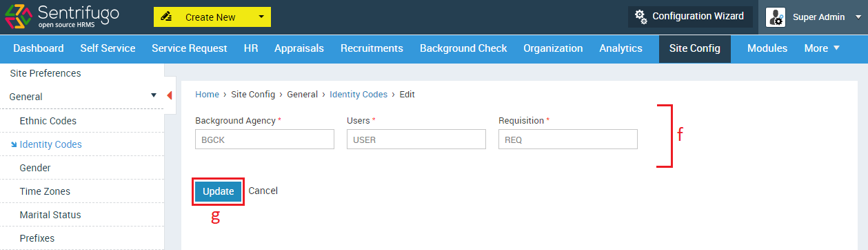Screen dimensions: 868x250
Task: Click the Requisition code input field
Action: tap(568, 140)
